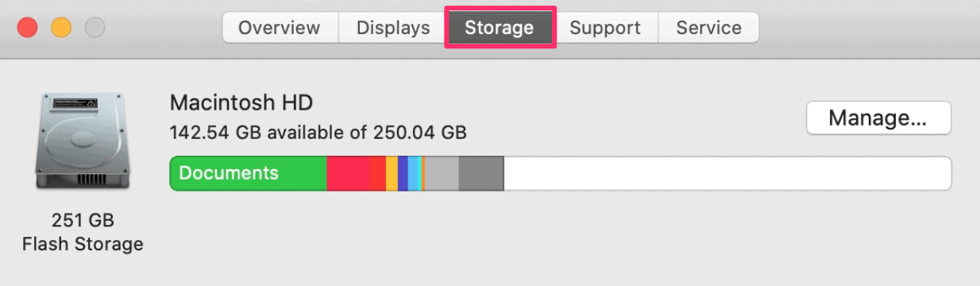Viewport: 980px width, 286px height.
Task: Click the indigo storage bar segment
Action: (403, 173)
